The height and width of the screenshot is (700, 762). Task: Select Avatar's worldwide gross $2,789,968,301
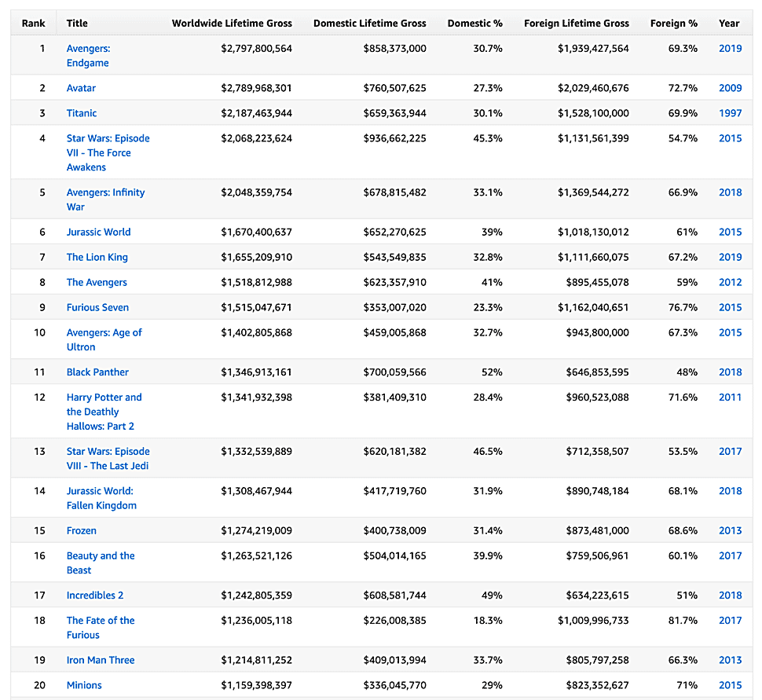[257, 88]
